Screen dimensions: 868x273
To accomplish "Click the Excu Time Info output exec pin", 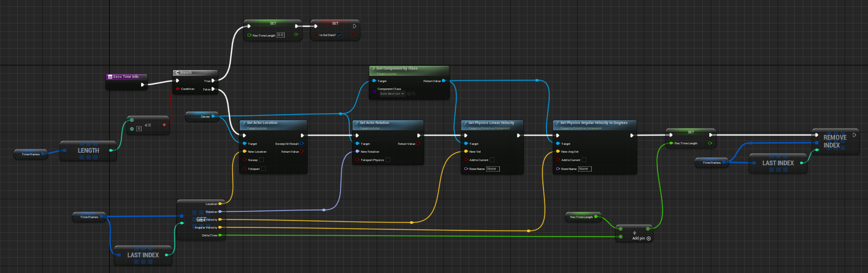I will click(x=143, y=85).
